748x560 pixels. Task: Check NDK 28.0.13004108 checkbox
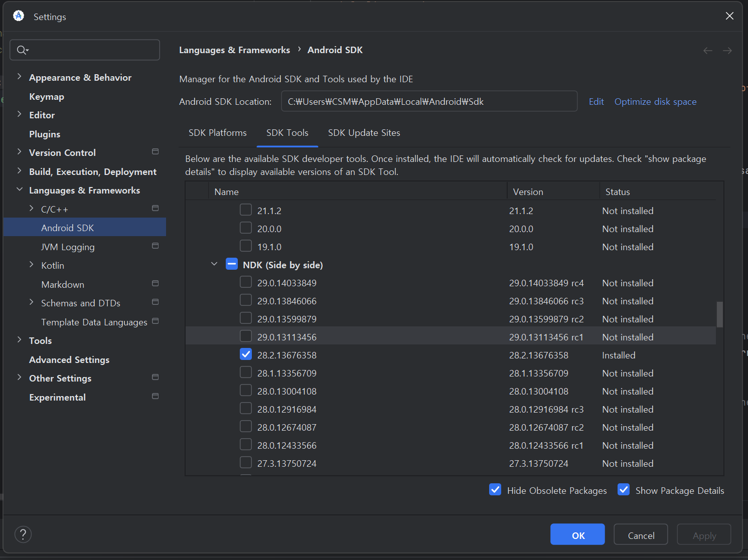(246, 390)
